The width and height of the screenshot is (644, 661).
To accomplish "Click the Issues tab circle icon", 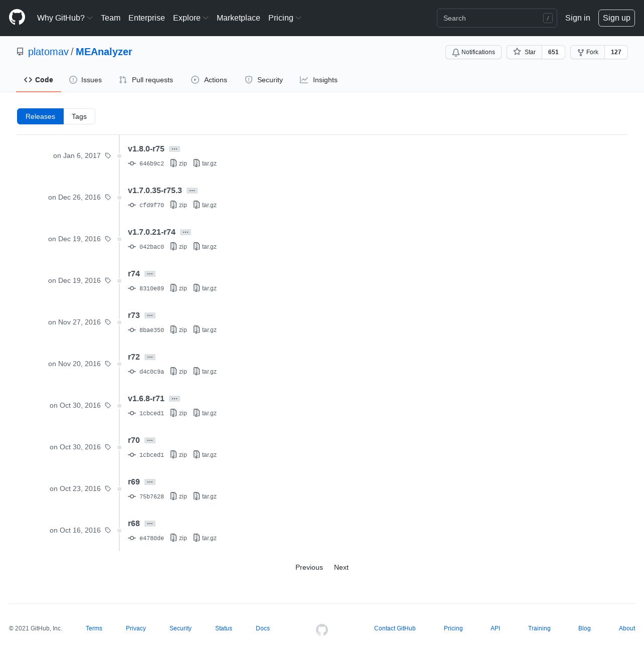I will coord(73,80).
